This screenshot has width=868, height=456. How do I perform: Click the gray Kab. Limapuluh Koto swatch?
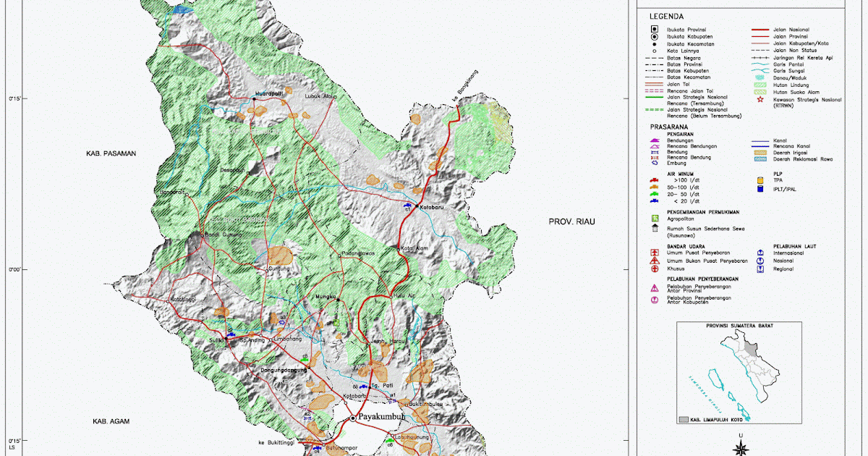point(684,419)
